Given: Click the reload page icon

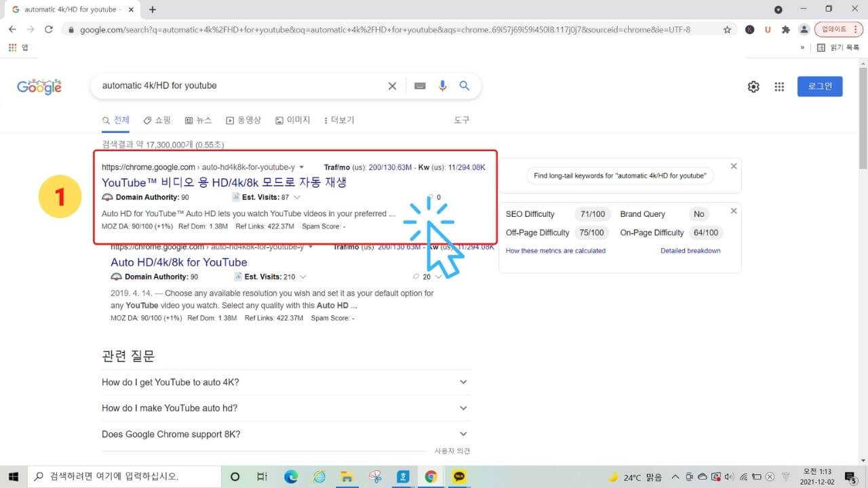Looking at the screenshot, I should tap(47, 29).
